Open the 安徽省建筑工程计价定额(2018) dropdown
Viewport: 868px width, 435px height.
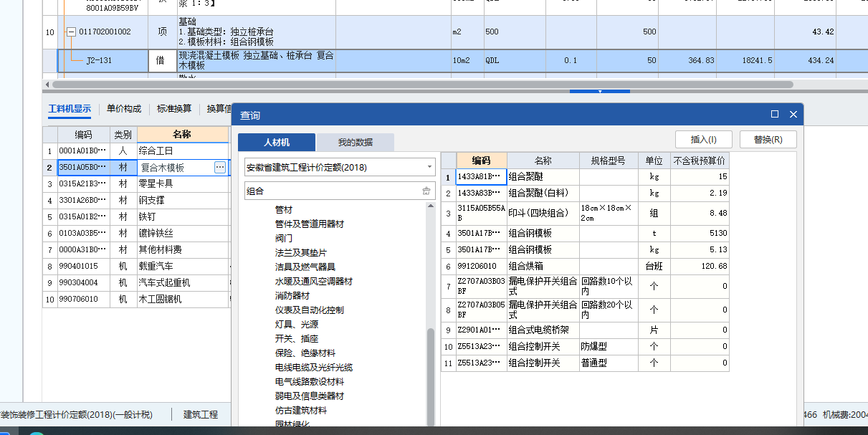point(429,166)
